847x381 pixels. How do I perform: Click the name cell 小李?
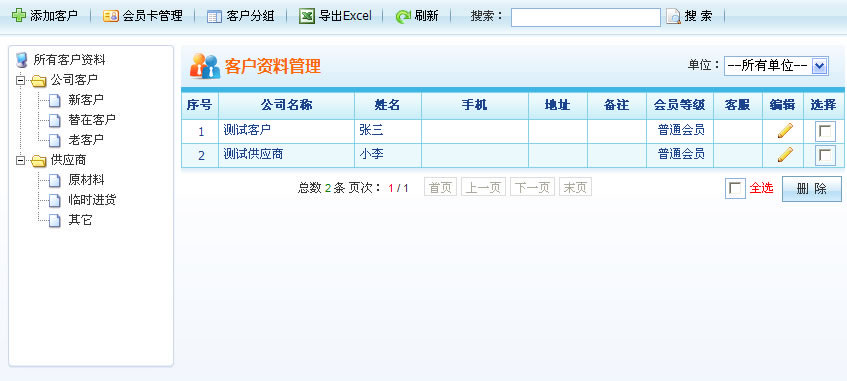pyautogui.click(x=388, y=156)
